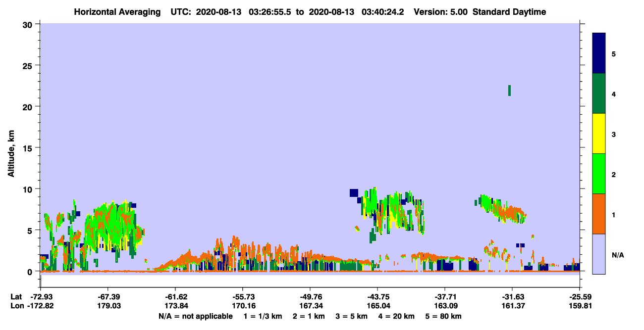644x330 pixels.
Task: Click the dark green 4 colorbar segment
Action: click(599, 94)
